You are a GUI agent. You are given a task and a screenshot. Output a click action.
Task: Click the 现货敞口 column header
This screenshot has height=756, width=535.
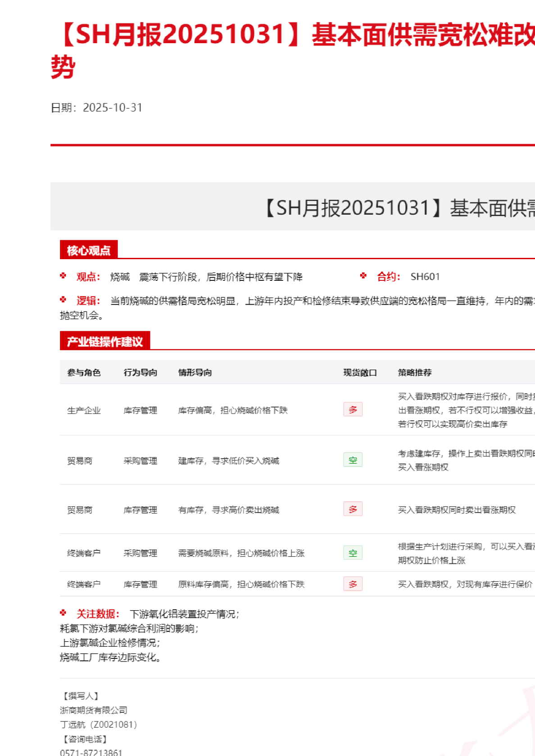click(360, 373)
